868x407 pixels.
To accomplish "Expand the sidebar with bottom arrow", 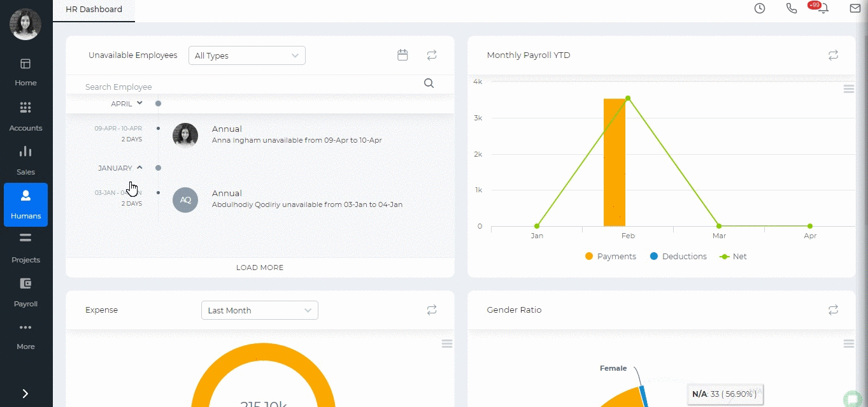I will [x=25, y=394].
